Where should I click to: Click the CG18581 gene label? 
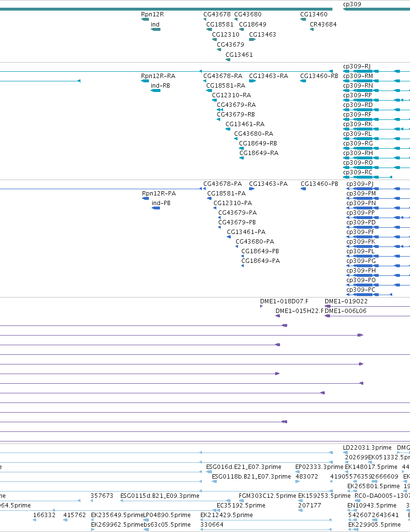pyautogui.click(x=220, y=25)
